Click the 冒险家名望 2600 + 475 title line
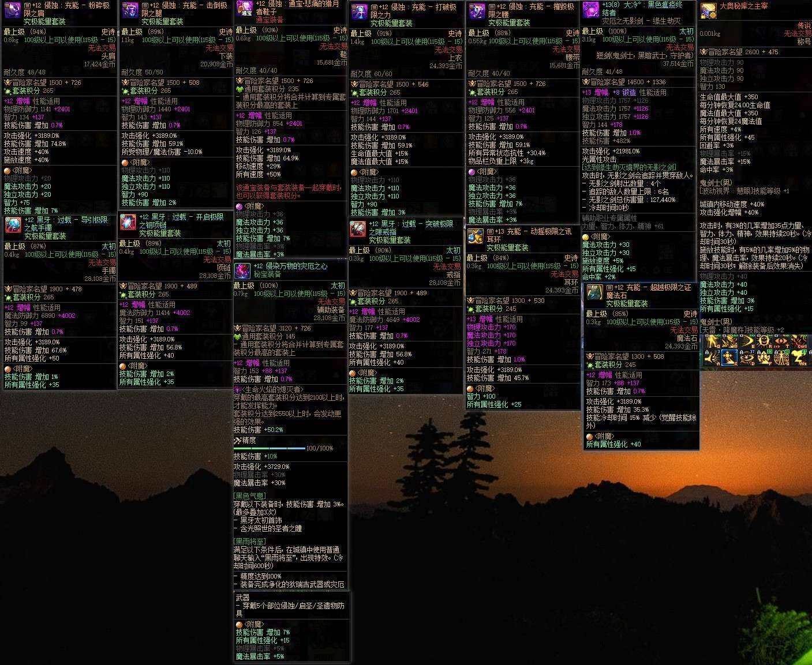 [739, 52]
